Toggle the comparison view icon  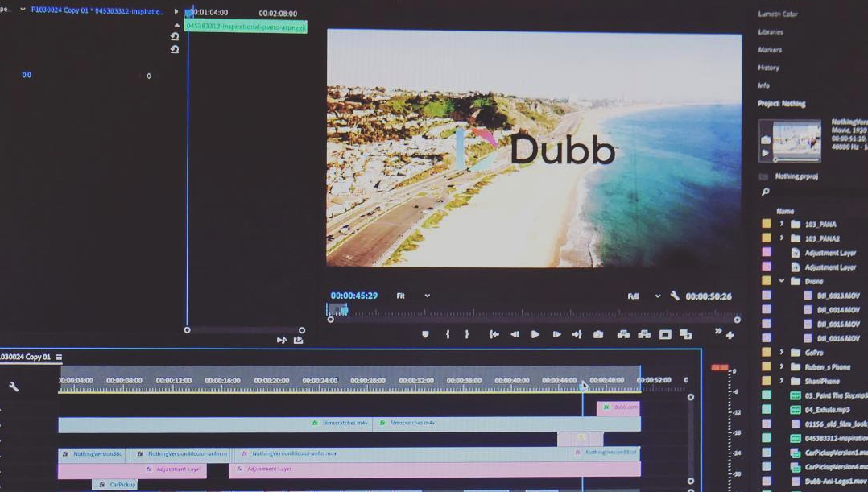[686, 334]
